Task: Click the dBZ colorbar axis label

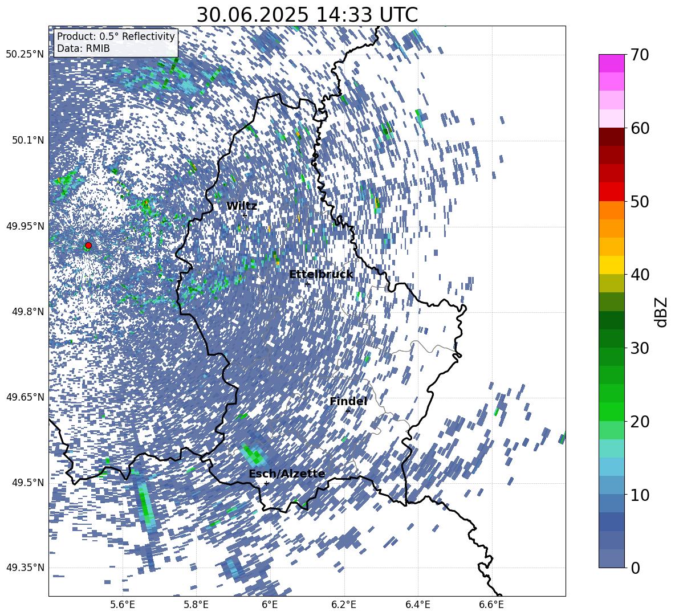Action: coord(661,312)
